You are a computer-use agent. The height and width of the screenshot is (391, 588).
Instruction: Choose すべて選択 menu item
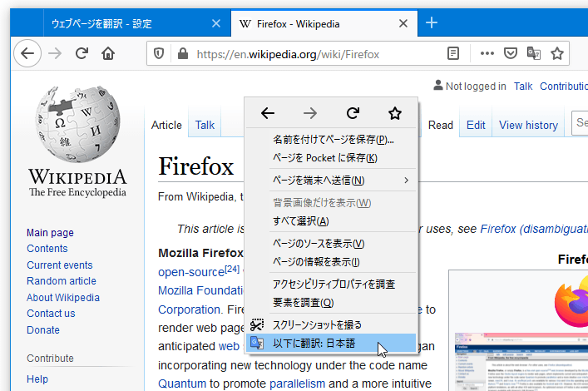coord(331,221)
